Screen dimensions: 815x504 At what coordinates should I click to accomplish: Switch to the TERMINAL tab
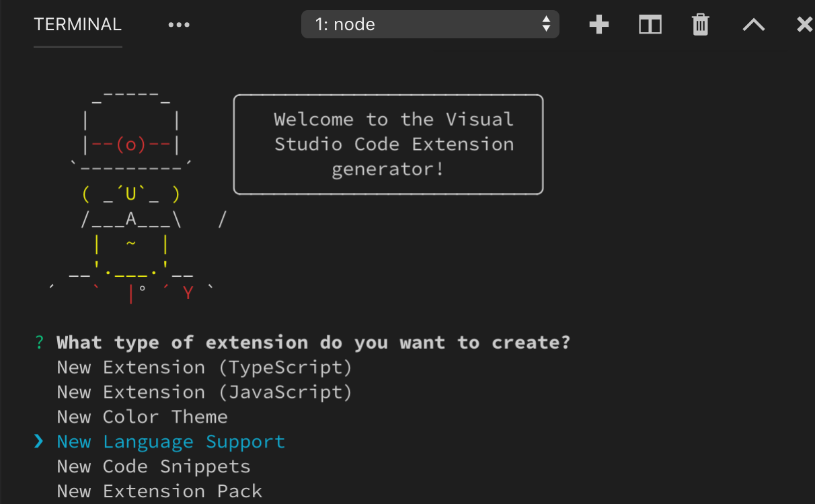(77, 24)
